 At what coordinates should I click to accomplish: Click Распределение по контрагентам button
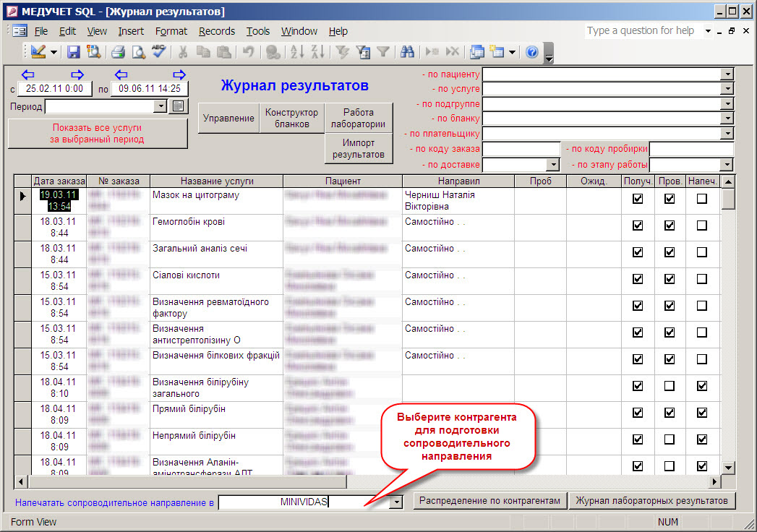pyautogui.click(x=489, y=501)
